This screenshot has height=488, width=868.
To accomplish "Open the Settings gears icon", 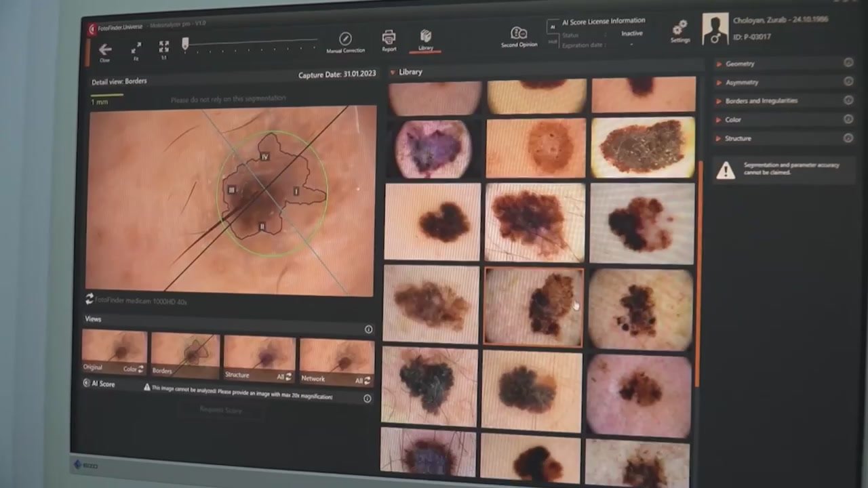I will 679,28.
